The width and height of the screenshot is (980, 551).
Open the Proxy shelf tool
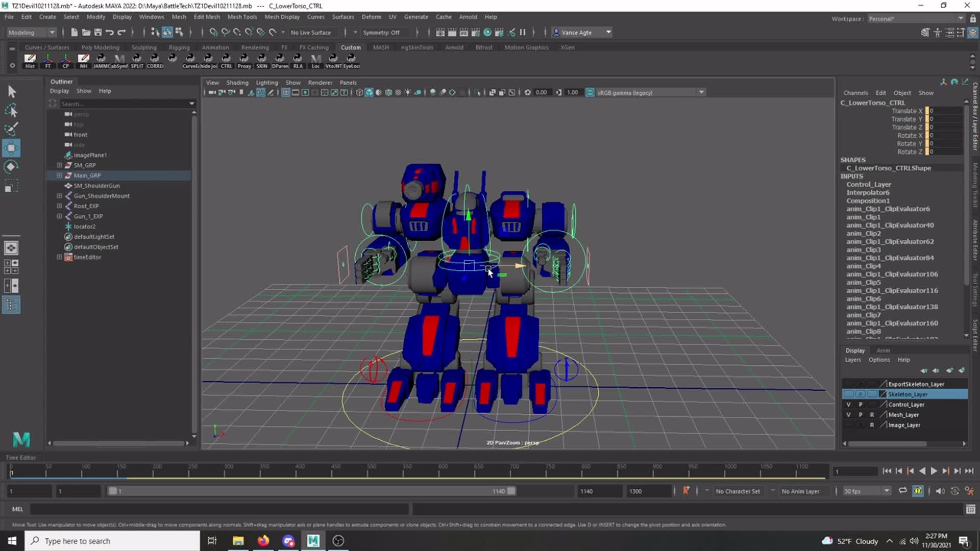(244, 60)
